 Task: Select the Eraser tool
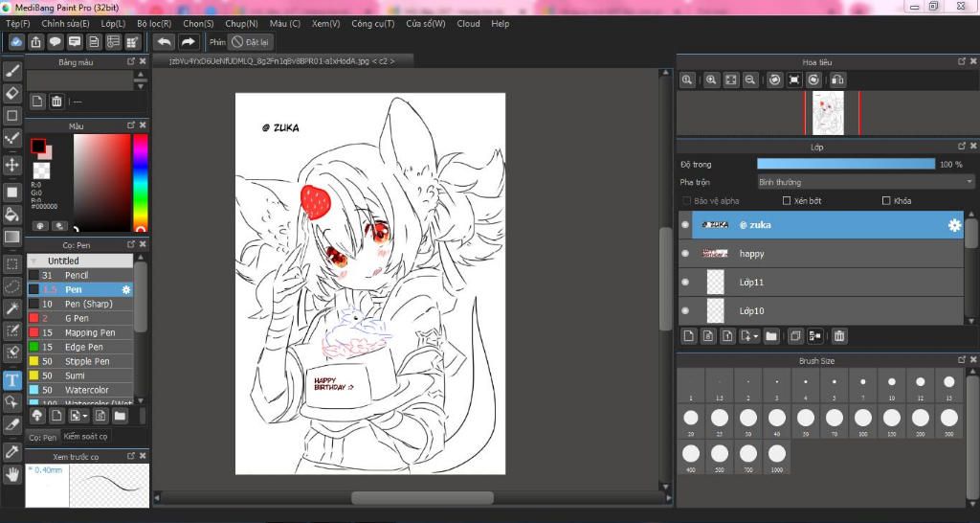(x=11, y=94)
